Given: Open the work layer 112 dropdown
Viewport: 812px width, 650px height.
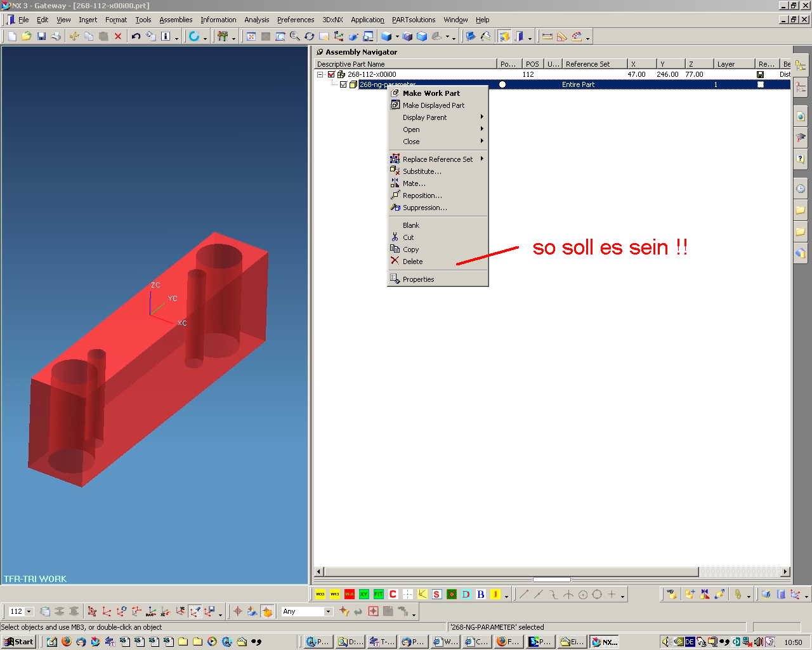Looking at the screenshot, I should [x=29, y=611].
